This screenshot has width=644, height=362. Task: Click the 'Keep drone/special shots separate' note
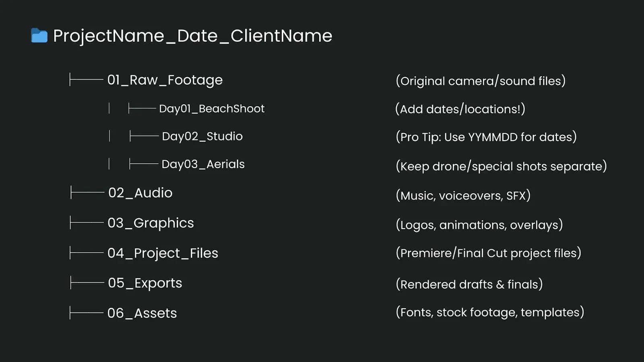click(501, 166)
